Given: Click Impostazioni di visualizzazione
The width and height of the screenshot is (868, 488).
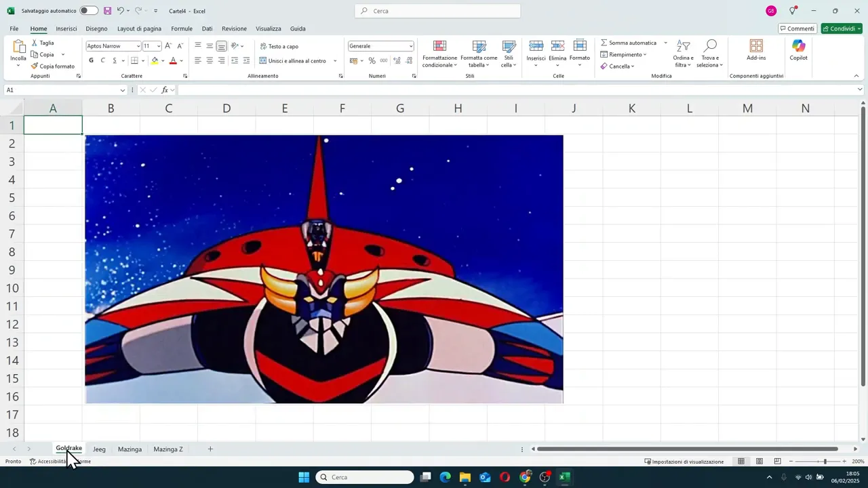Looking at the screenshot, I should pyautogui.click(x=684, y=462).
